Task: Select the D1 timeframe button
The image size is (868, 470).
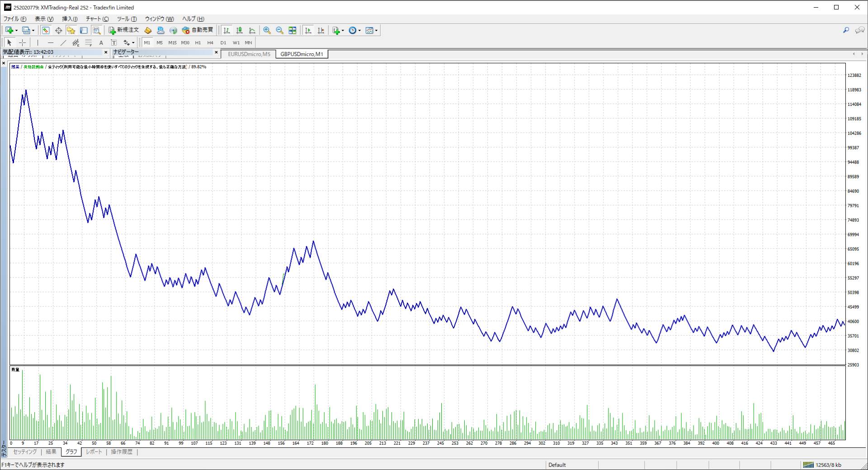Action: coord(223,42)
